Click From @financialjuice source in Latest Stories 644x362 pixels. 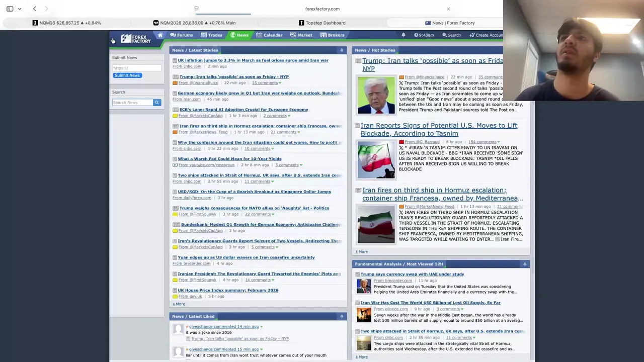(198, 83)
